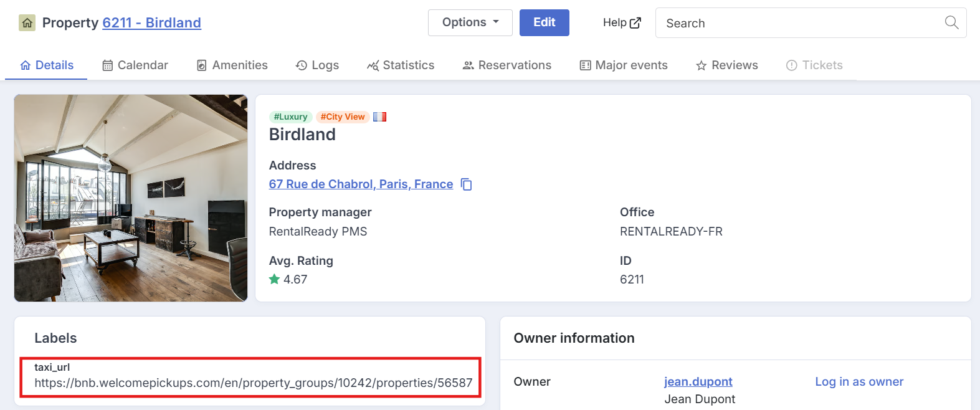
Task: Focus the Search input field
Action: [x=801, y=23]
